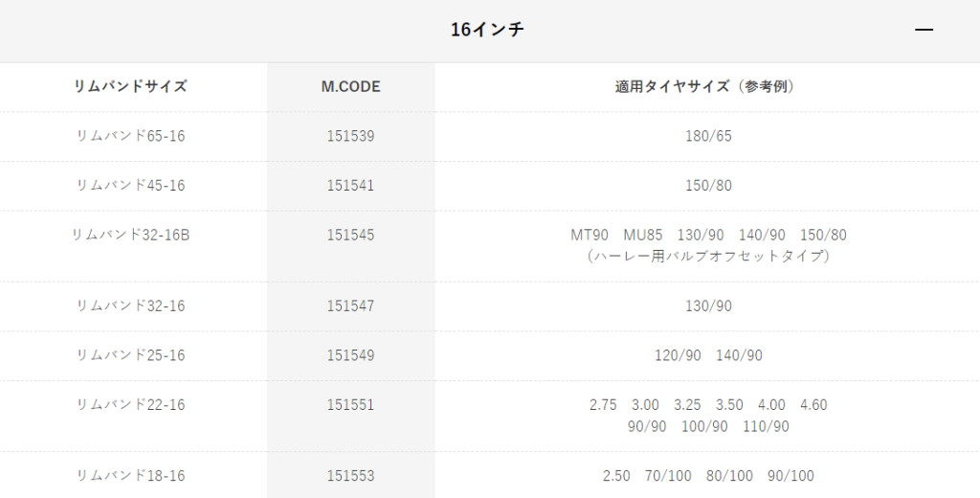Click M.CODE 151551
The image size is (980, 498).
350,405
